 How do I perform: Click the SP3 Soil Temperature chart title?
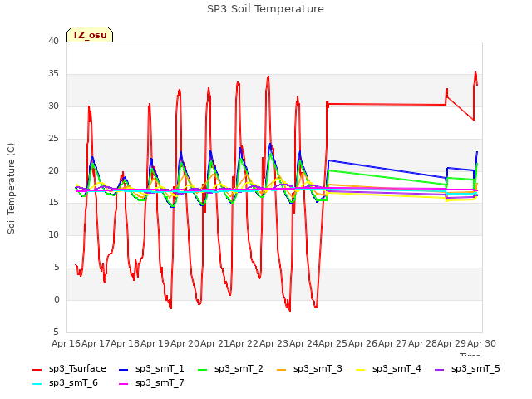265,9
